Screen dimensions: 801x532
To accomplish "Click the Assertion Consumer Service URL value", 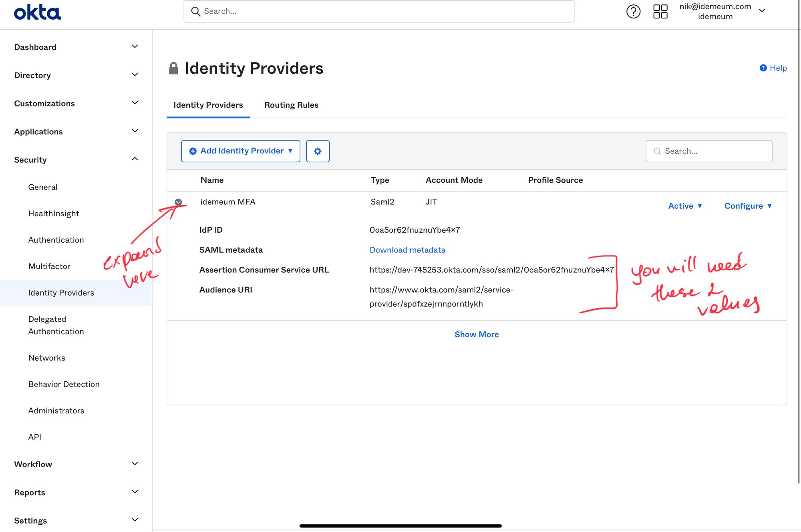I will click(x=491, y=270).
